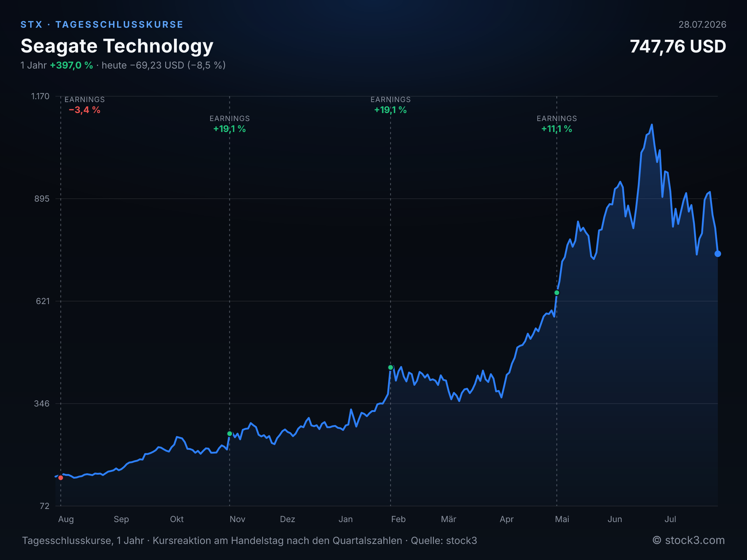Viewport: 747px width, 560px height.
Task: Select the "STX · TAGESSCHLUSSKURSE" header label
Action: [102, 24]
